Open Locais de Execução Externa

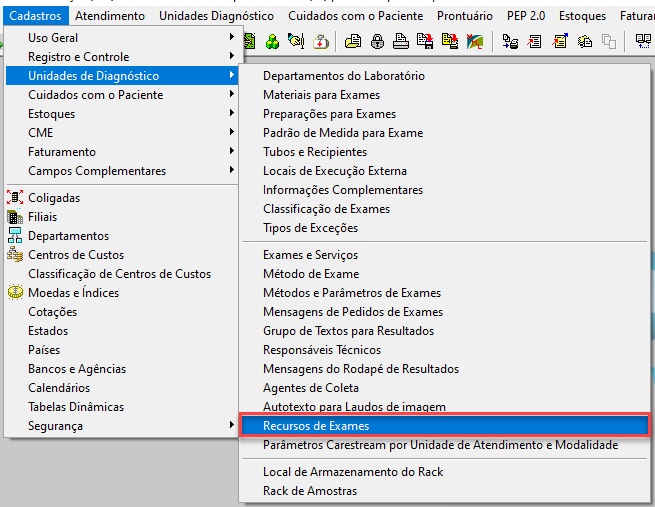445,171
